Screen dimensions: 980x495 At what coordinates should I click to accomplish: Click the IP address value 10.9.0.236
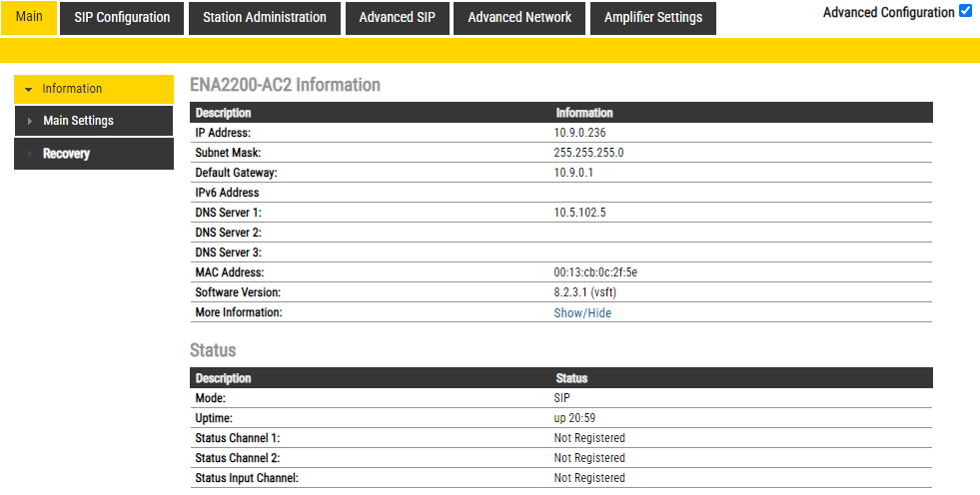(x=579, y=133)
